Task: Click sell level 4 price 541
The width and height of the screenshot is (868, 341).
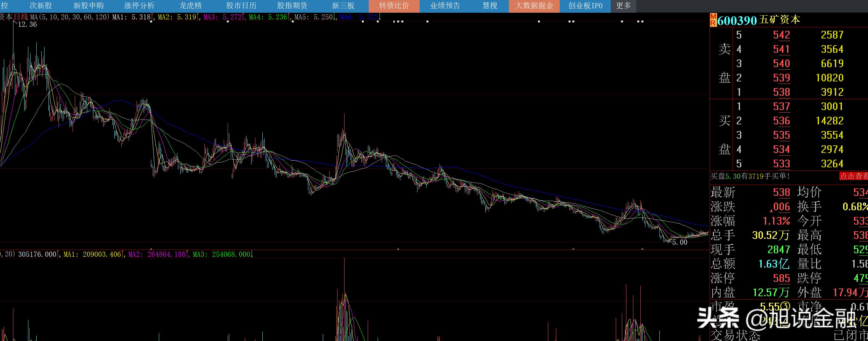Action: click(x=781, y=50)
